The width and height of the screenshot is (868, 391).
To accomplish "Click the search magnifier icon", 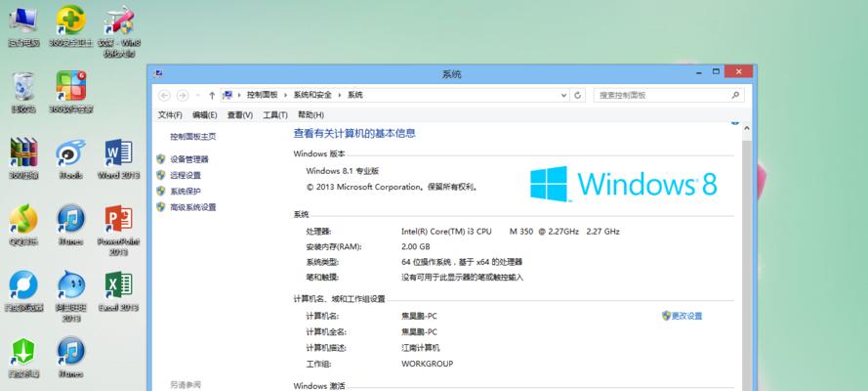I will click(x=735, y=95).
